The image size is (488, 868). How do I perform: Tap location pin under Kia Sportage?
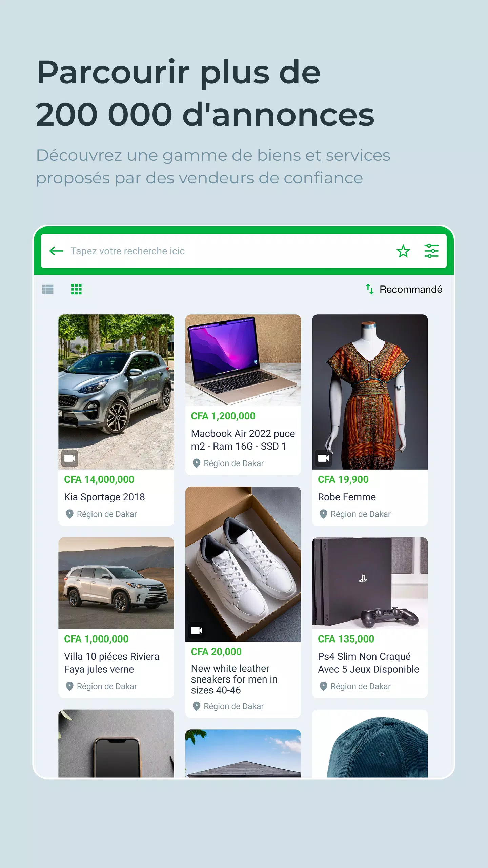69,514
